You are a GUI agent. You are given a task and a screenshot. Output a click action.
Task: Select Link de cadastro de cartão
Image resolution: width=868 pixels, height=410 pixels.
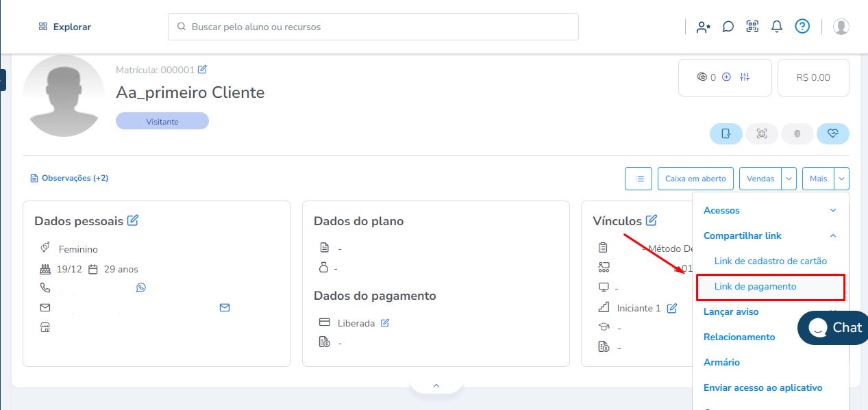770,261
